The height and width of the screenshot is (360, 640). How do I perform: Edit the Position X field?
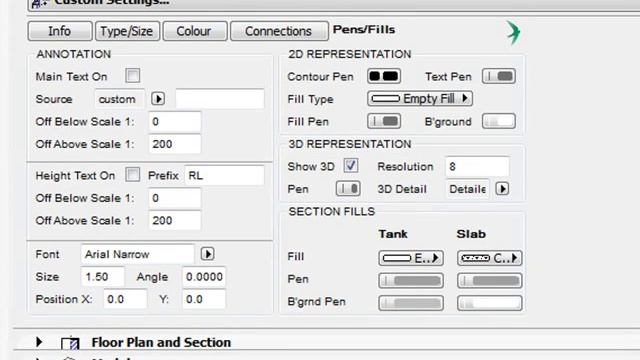click(125, 299)
